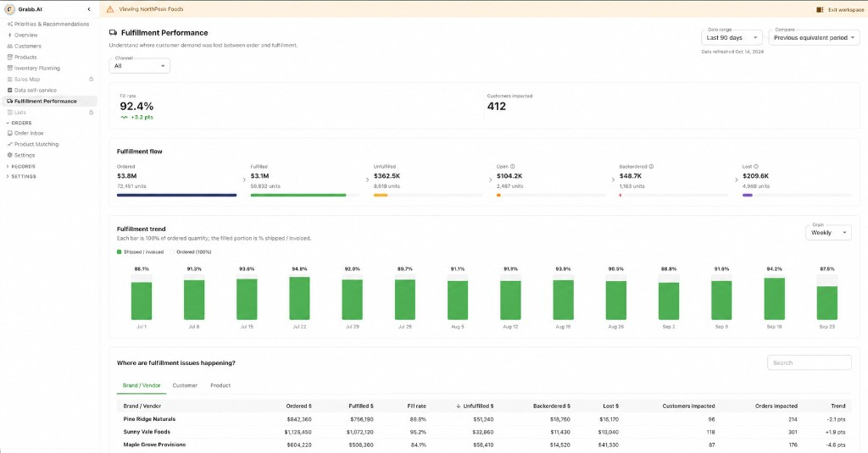This screenshot has height=453, width=868.
Task: Click the Data refreshed Oct 14, 2024 text
Action: (x=732, y=52)
